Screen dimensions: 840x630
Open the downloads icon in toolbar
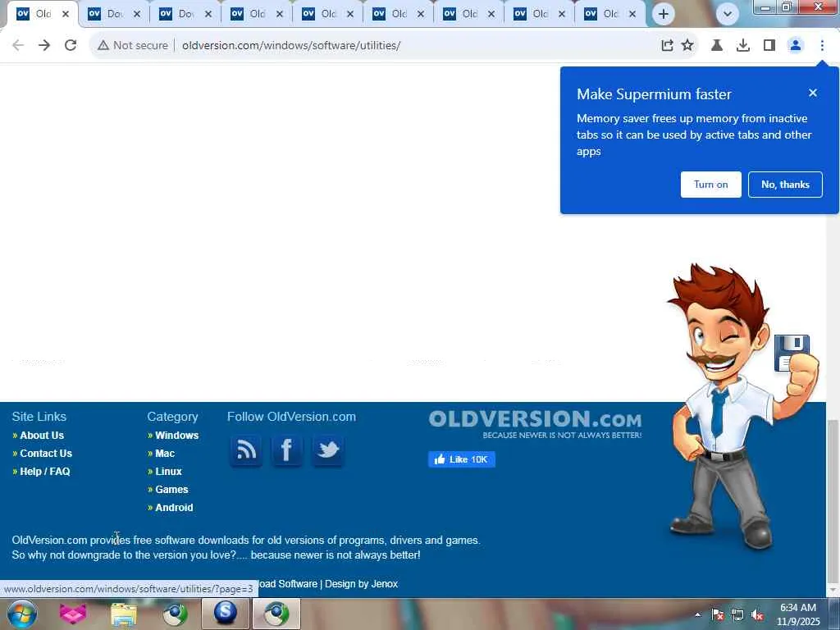coord(743,46)
